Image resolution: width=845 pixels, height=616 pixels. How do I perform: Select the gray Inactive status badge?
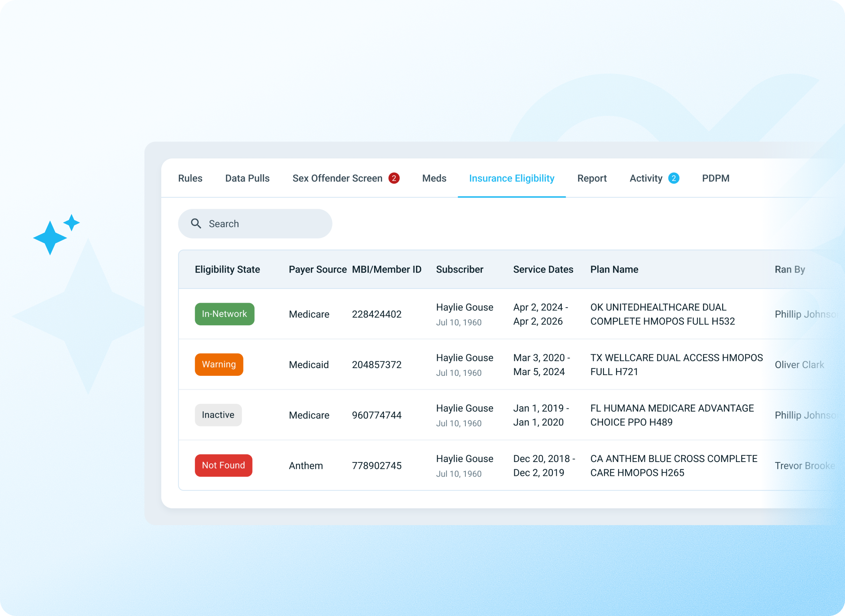(x=218, y=415)
